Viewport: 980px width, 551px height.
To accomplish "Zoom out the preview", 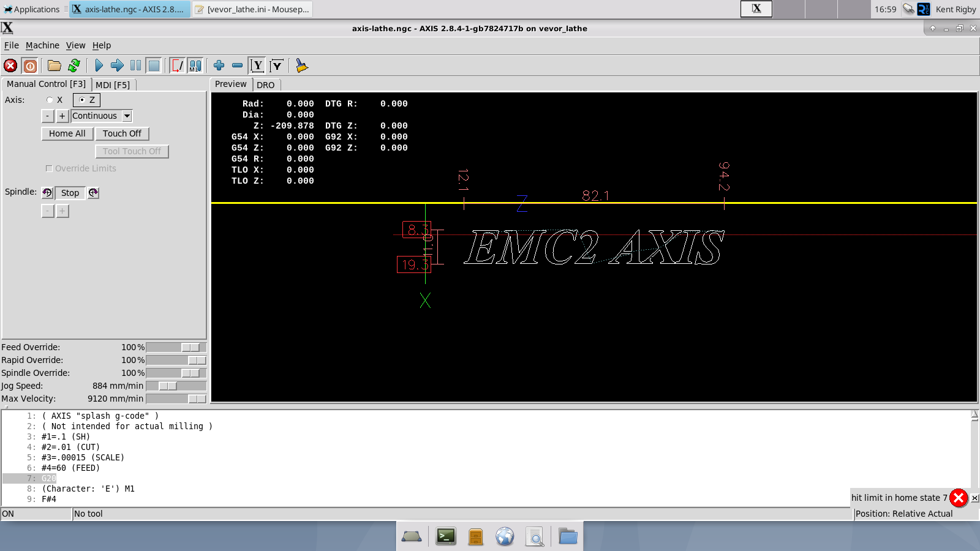I will (x=237, y=66).
